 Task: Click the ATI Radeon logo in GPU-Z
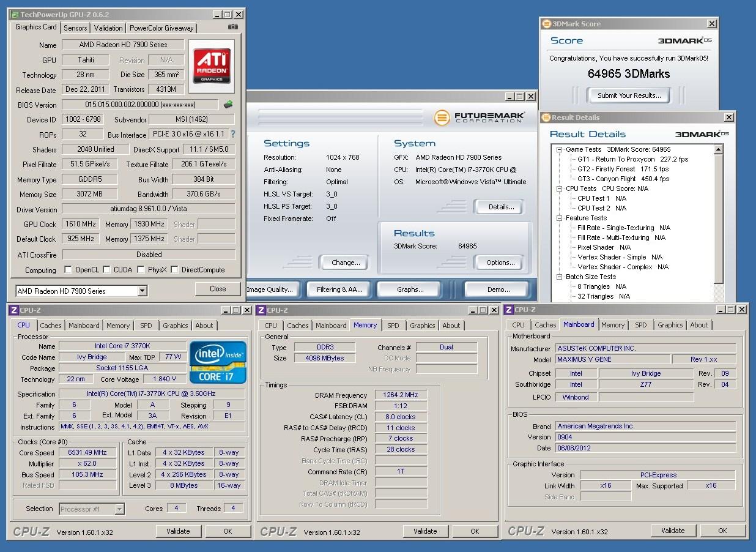(x=212, y=66)
